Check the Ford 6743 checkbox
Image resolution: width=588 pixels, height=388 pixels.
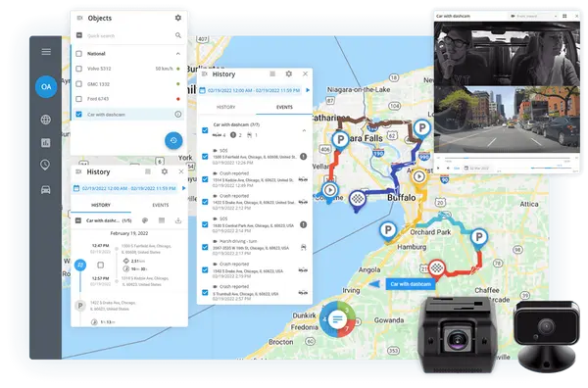pos(78,99)
